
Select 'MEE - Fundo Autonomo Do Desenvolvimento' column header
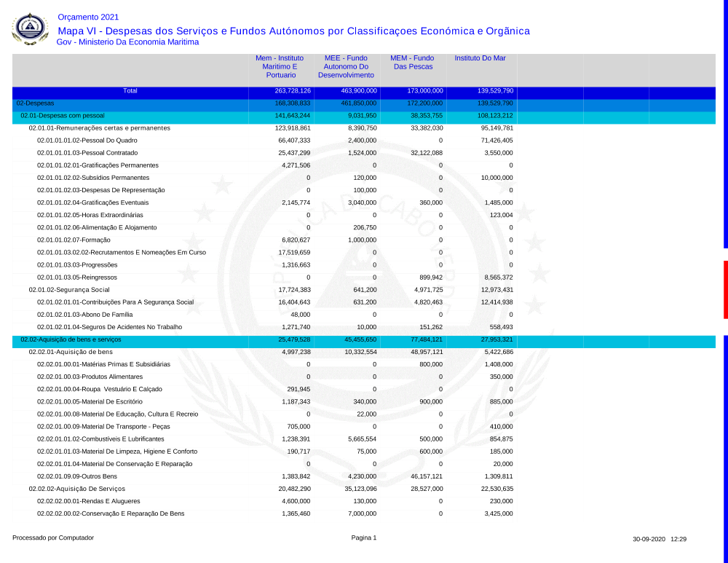346,66
